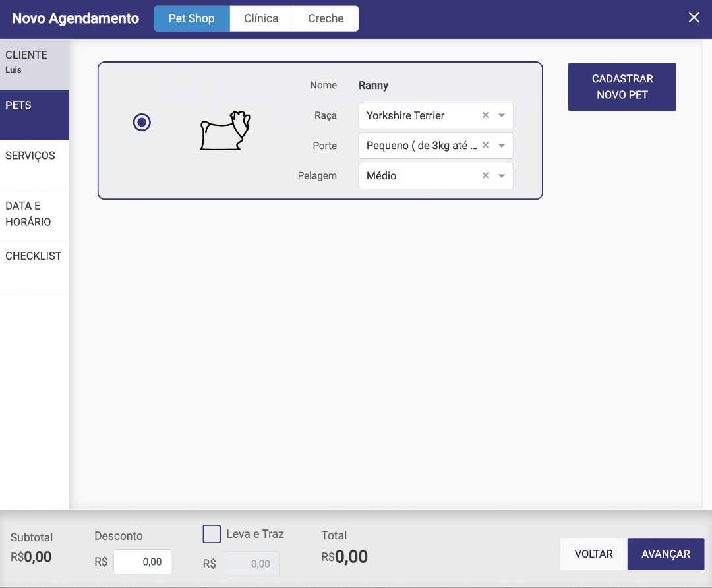This screenshot has width=712, height=588.
Task: Switch to the Clínica tab
Action: pyautogui.click(x=261, y=18)
